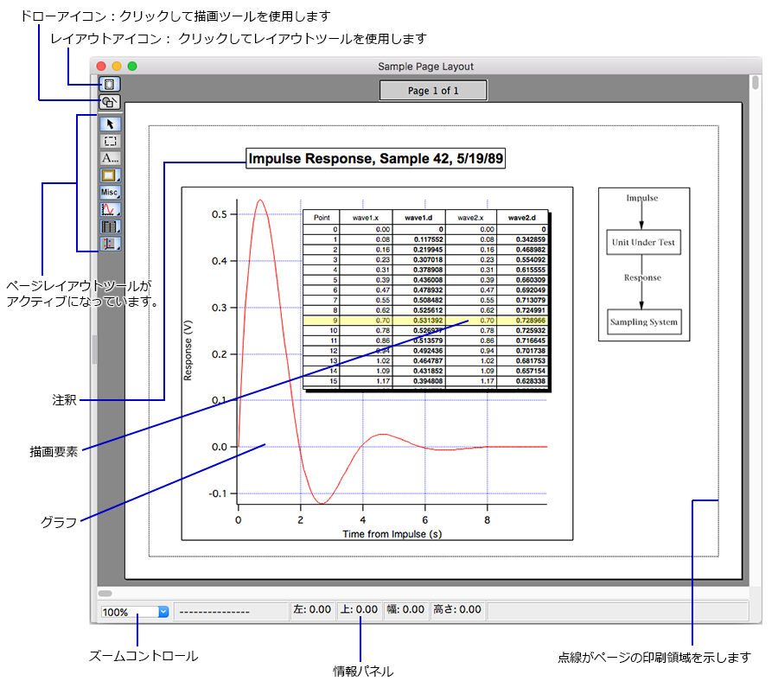
Task: Select the yellow frame tool
Action: pyautogui.click(x=110, y=175)
